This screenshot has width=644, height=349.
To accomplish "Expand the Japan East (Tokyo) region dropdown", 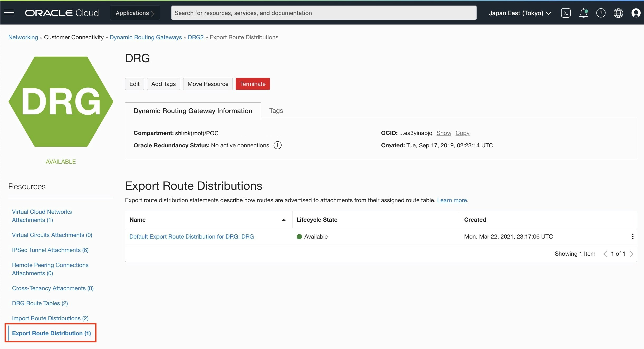I will click(x=520, y=13).
